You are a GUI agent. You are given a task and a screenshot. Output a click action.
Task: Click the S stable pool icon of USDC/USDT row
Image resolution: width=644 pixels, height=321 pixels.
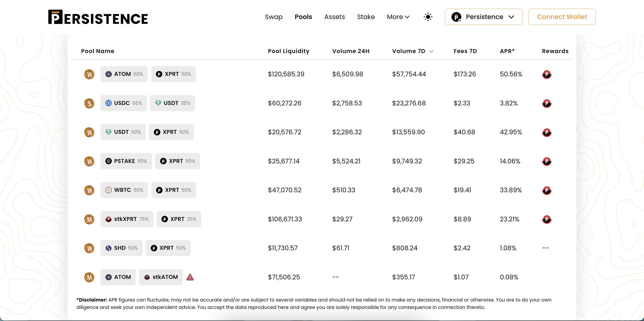tap(89, 103)
